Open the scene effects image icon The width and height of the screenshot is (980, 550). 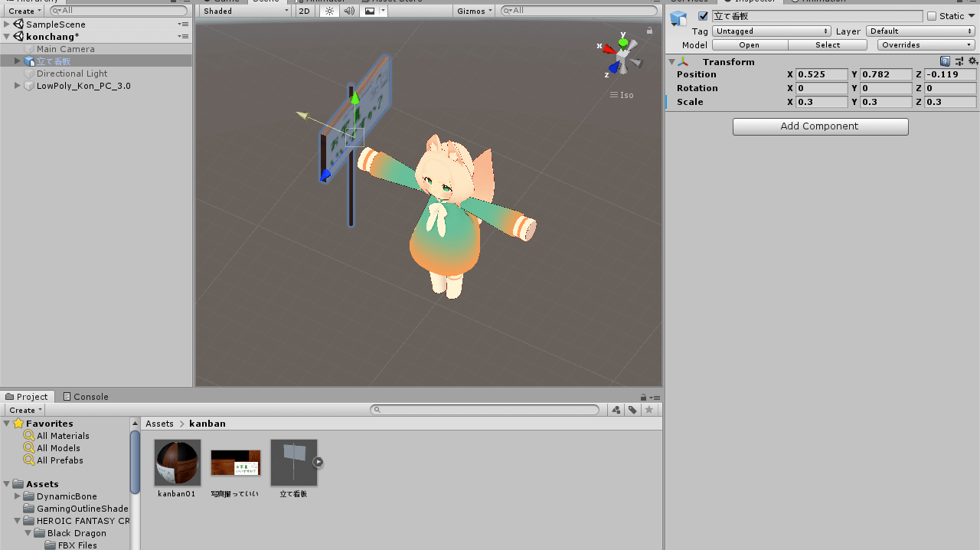click(x=370, y=11)
